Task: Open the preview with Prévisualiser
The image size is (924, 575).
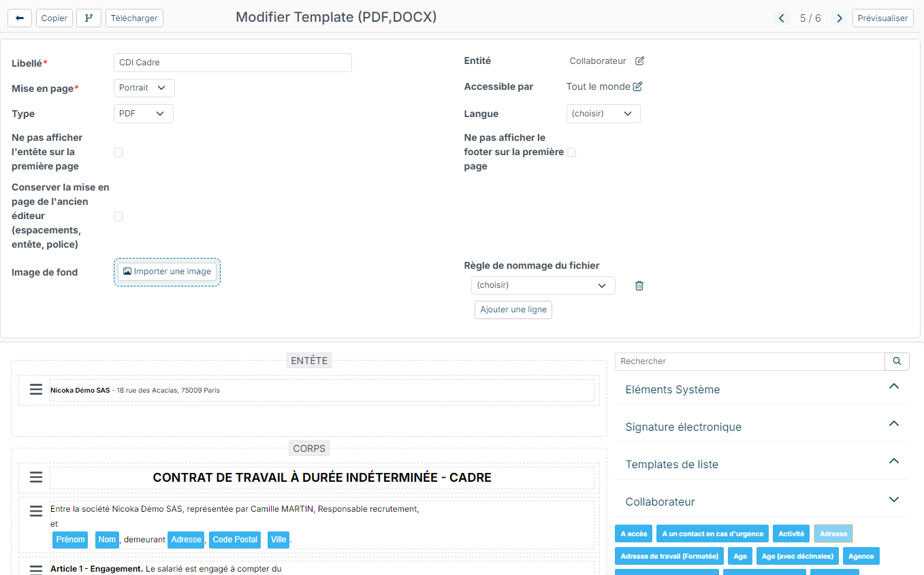Action: click(x=883, y=18)
